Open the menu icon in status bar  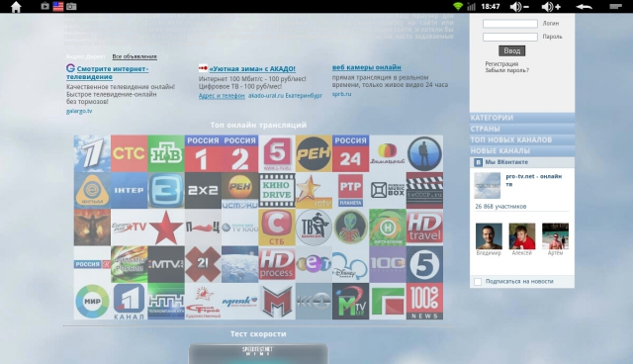point(615,7)
